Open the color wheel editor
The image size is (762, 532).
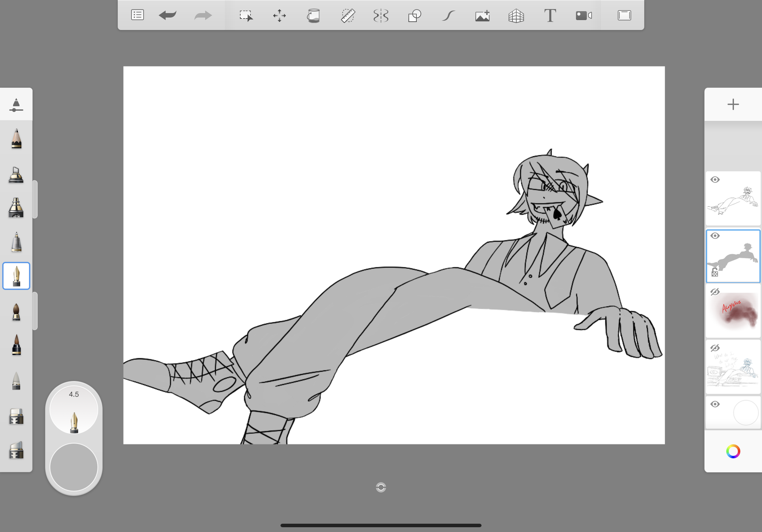tap(733, 451)
